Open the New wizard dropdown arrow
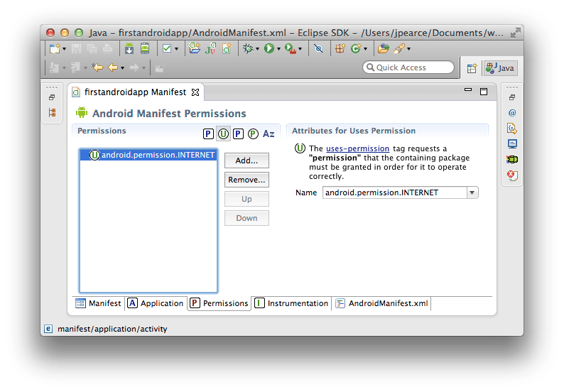The width and height of the screenshot is (564, 392). click(65, 49)
